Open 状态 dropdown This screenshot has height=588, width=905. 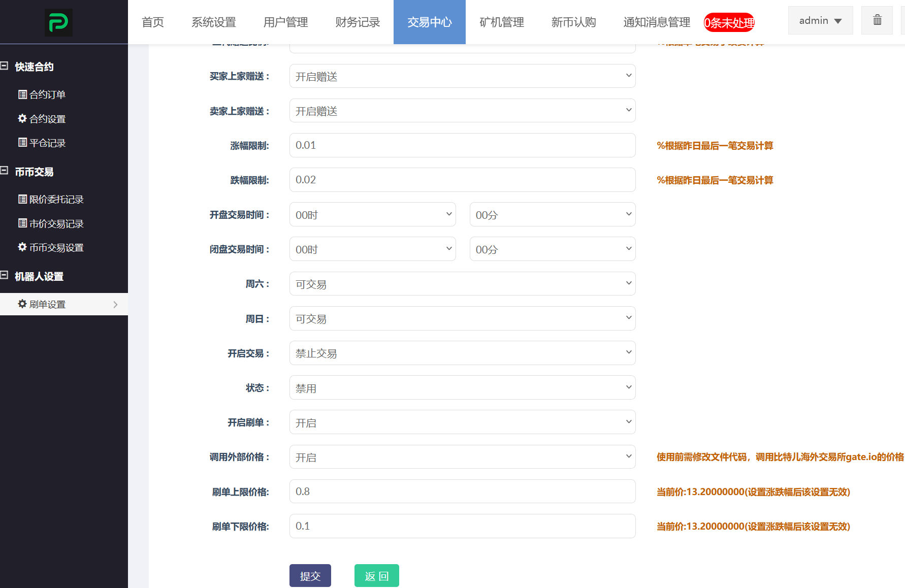(x=463, y=387)
